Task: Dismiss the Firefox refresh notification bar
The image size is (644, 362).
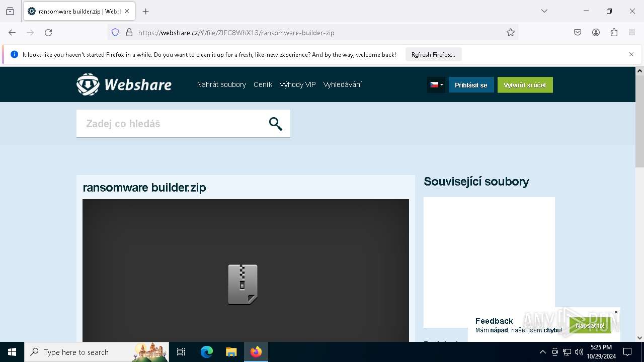Action: (631, 54)
